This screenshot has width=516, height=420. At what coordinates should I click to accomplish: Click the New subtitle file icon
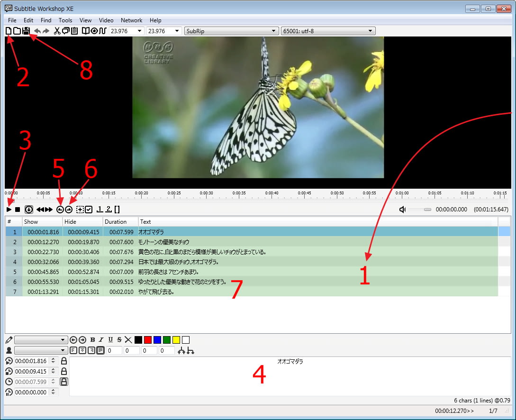(8, 31)
